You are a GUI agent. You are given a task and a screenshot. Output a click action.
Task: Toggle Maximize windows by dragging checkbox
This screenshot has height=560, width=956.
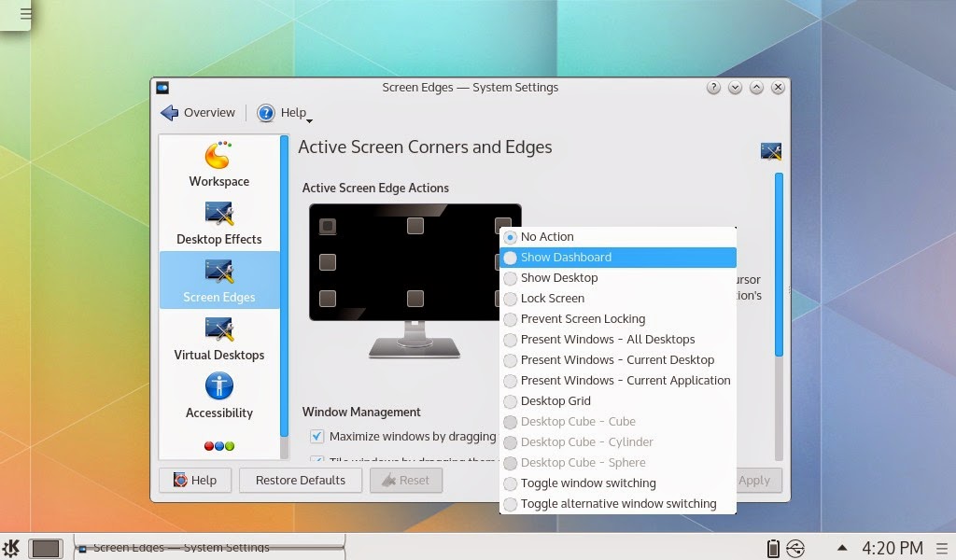316,436
